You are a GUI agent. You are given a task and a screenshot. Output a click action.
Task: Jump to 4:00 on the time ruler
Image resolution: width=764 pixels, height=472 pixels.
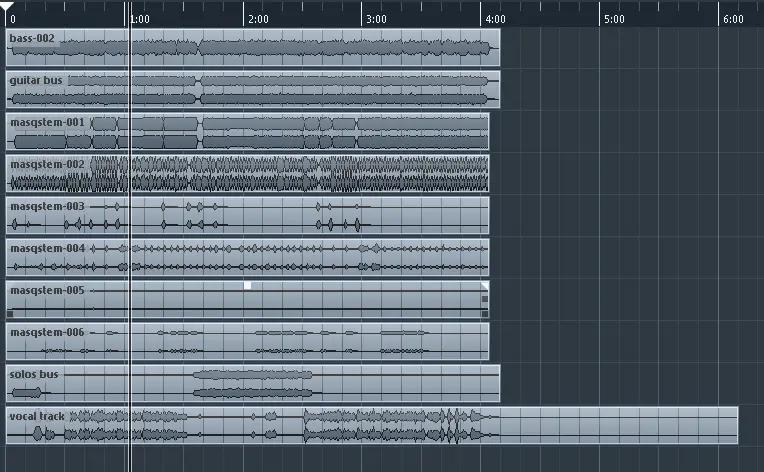click(x=496, y=19)
